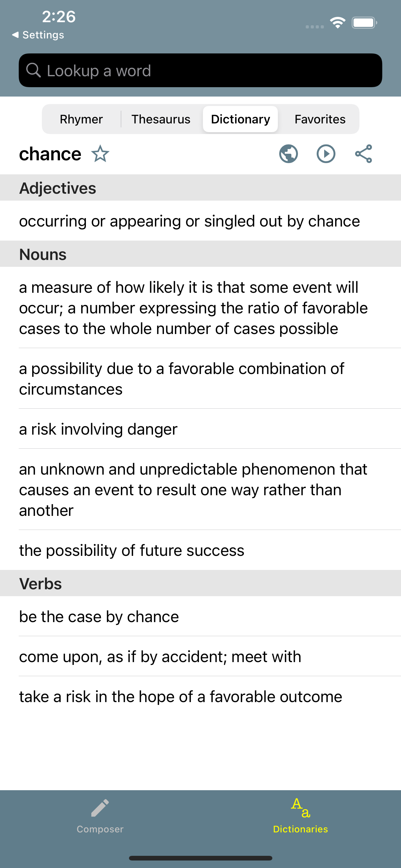Toggle the favorite star next to chance
The height and width of the screenshot is (868, 401).
click(x=100, y=154)
